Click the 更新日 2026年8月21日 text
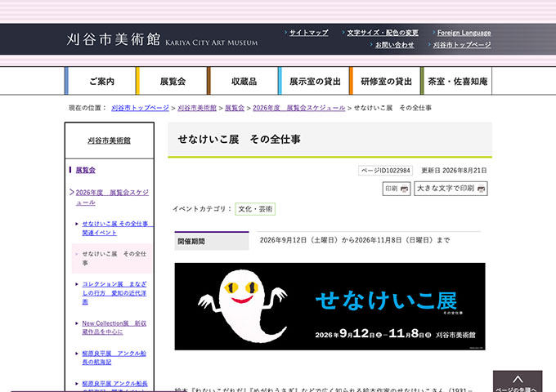The image size is (556, 392). point(454,171)
